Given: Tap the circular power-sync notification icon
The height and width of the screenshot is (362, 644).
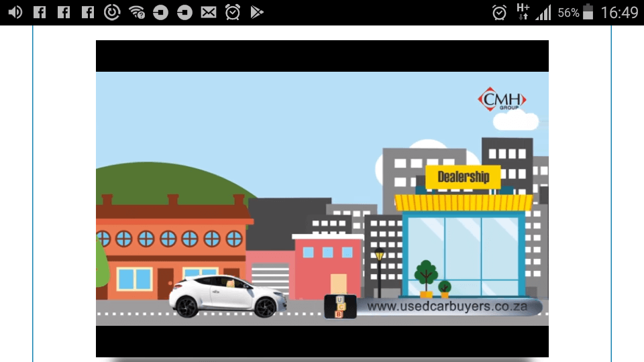Looking at the screenshot, I should point(112,12).
